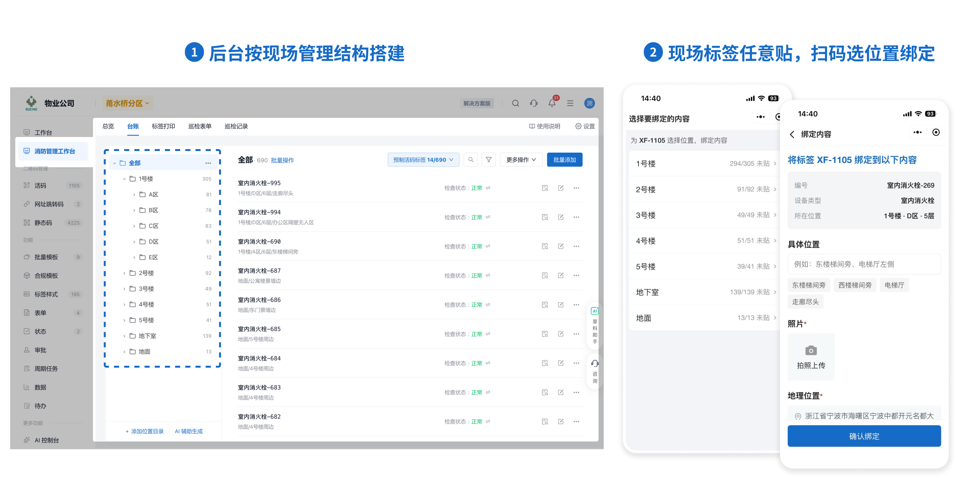
Task: Select 西楼梯间旁 suggestion tag
Action: click(x=855, y=285)
